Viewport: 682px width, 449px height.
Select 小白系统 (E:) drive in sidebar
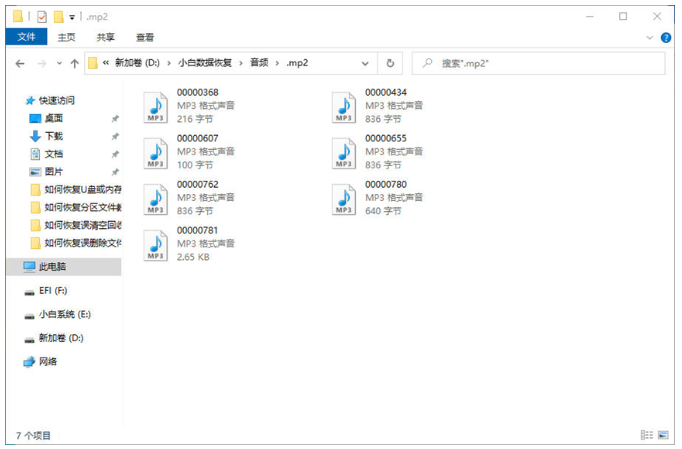(64, 314)
